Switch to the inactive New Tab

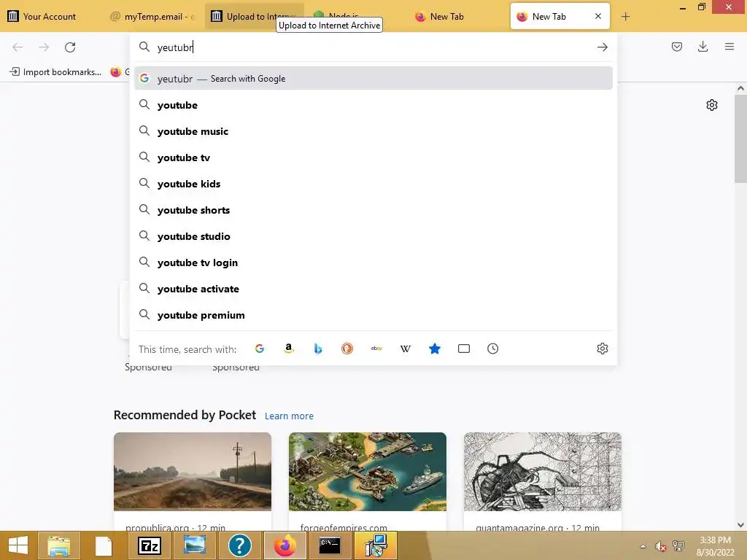[x=457, y=16]
